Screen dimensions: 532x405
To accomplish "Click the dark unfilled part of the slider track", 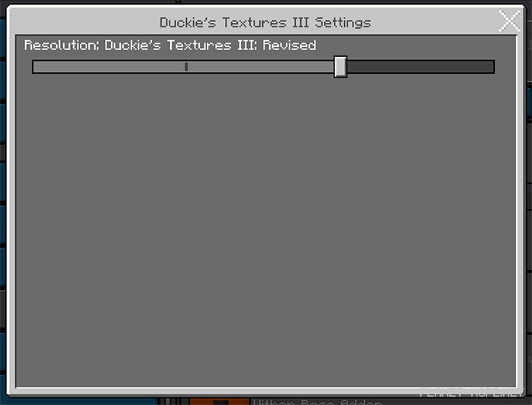I will pyautogui.click(x=421, y=67).
